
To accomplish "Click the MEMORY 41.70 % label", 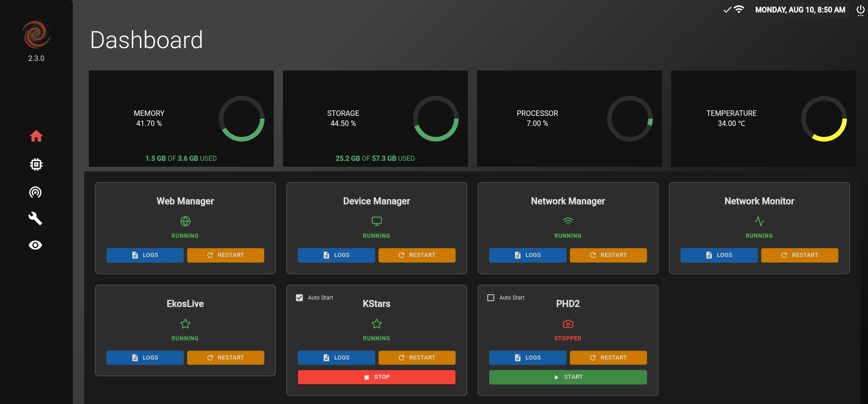I will pyautogui.click(x=149, y=118).
